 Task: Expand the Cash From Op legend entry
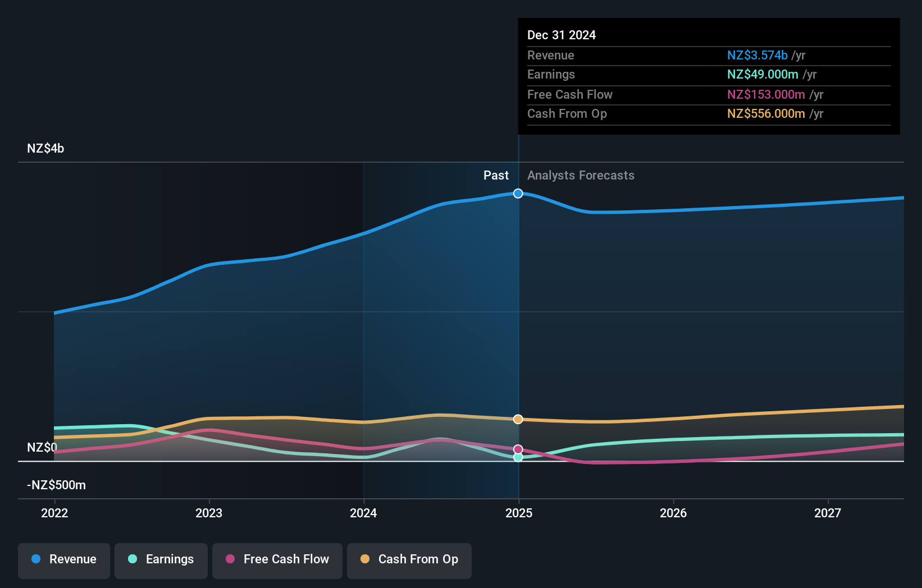pyautogui.click(x=409, y=560)
